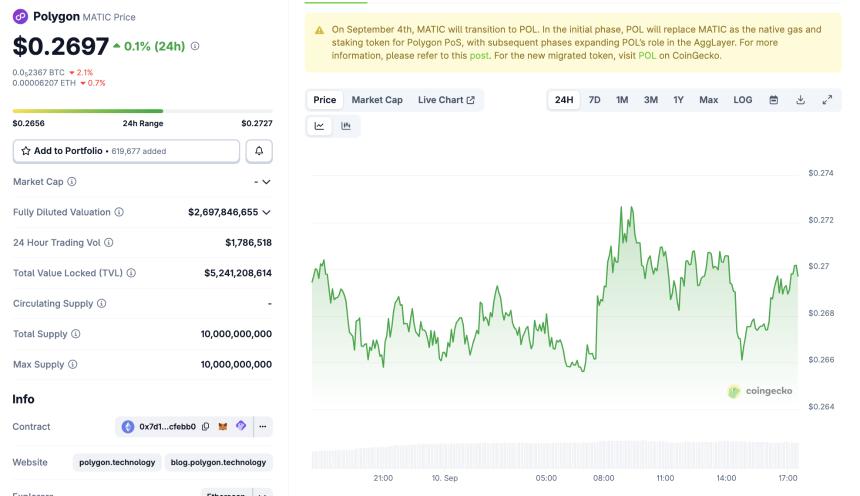This screenshot has height=496, width=860.
Task: Toggle LOG scale on chart
Action: [x=742, y=100]
